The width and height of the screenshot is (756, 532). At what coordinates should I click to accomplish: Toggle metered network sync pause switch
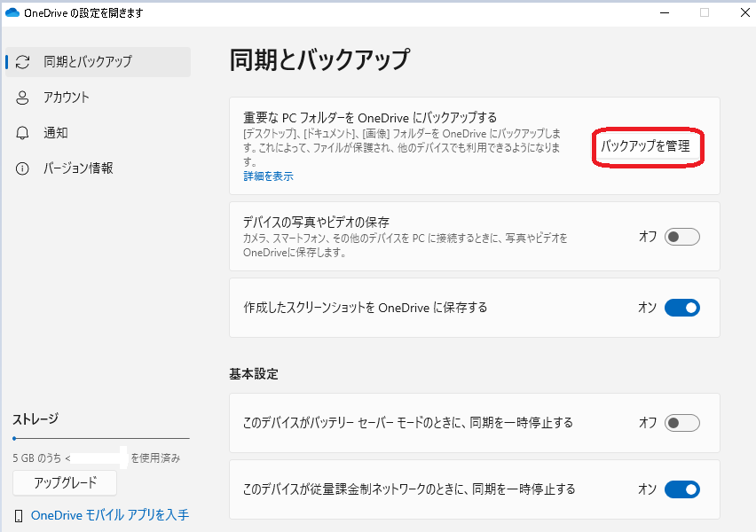point(681,489)
